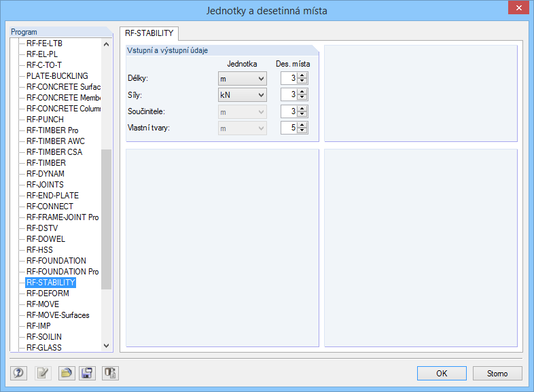Image resolution: width=534 pixels, height=392 pixels.
Task: Select RF-CONCRETE Columns in program tree
Action: click(63, 109)
